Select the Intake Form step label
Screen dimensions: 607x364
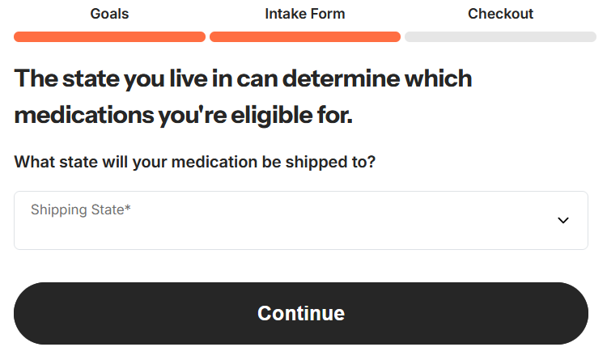(x=304, y=14)
